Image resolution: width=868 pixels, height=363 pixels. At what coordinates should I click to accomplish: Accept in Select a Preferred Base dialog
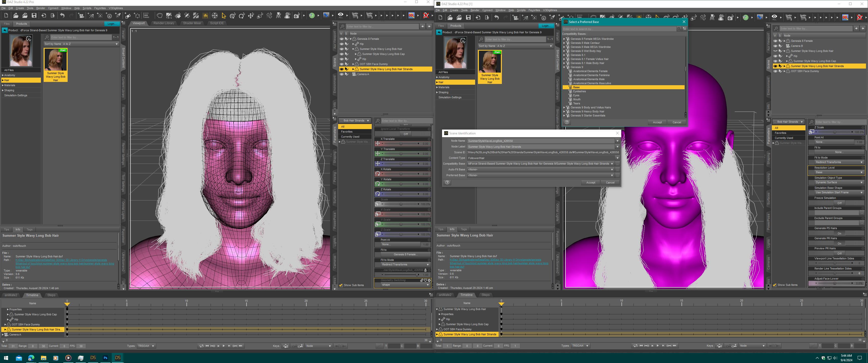[657, 122]
